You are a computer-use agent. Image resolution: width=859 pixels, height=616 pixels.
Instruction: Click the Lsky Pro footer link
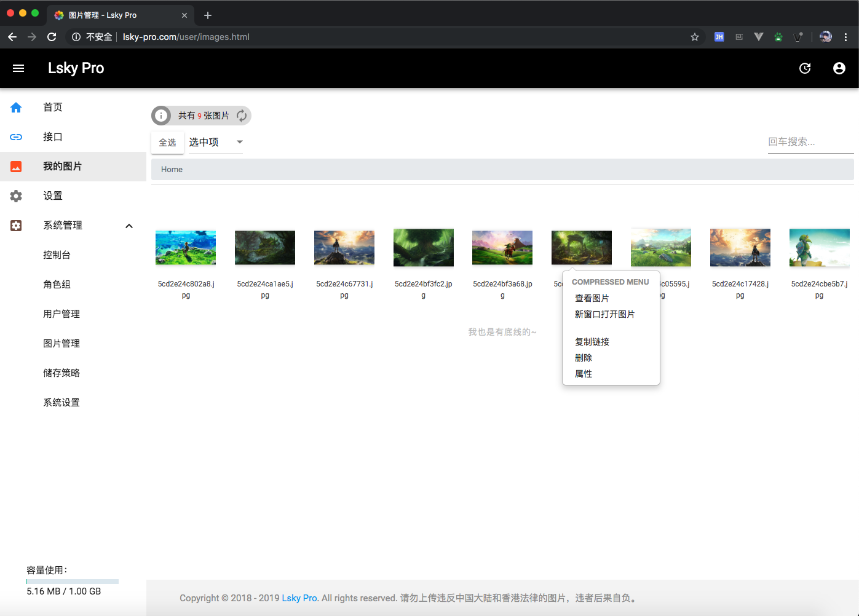299,598
